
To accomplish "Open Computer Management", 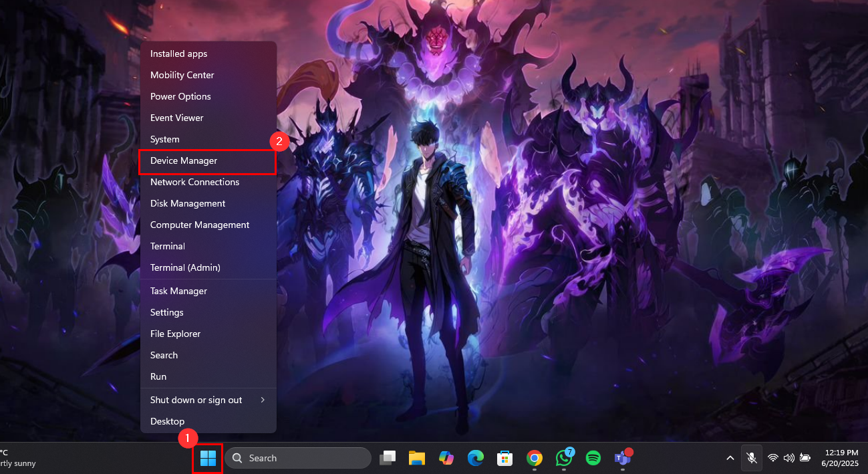I will [208, 225].
